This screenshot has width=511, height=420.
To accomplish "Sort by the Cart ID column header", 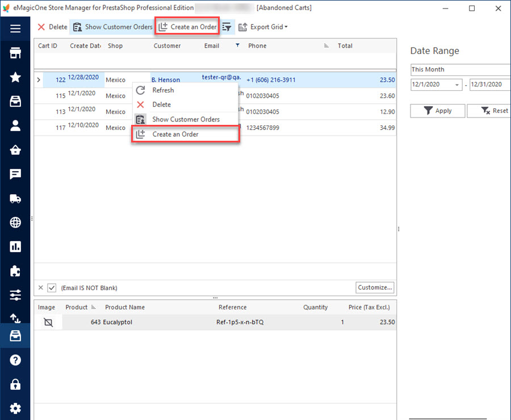I will (48, 46).
